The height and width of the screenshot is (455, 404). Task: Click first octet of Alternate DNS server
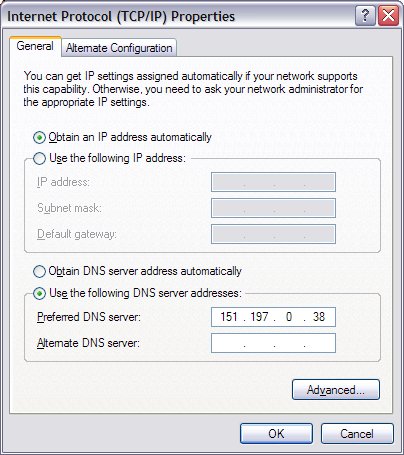[228, 343]
